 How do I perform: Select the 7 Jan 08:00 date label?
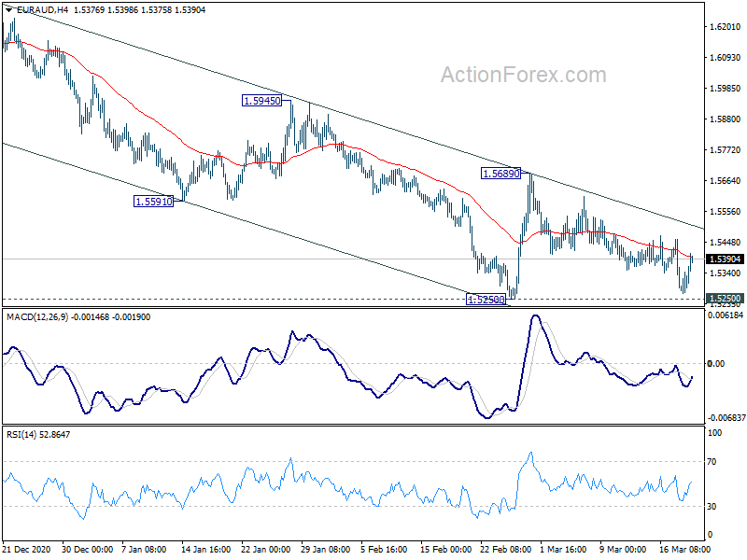pyautogui.click(x=144, y=549)
